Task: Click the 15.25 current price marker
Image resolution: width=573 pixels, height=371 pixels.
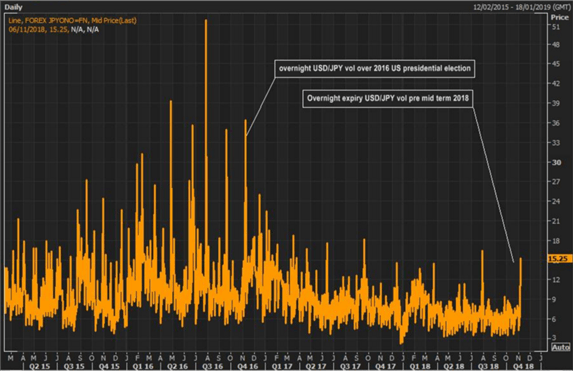Action: [x=559, y=259]
